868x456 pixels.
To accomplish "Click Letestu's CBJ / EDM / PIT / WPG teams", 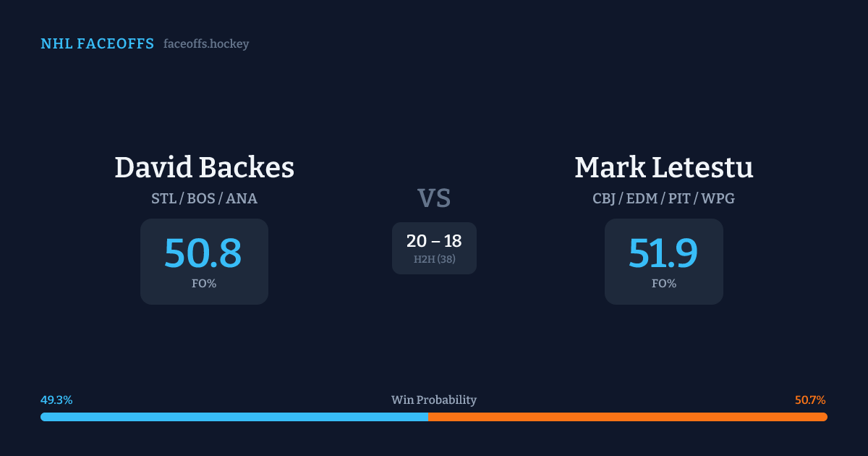I will point(663,198).
